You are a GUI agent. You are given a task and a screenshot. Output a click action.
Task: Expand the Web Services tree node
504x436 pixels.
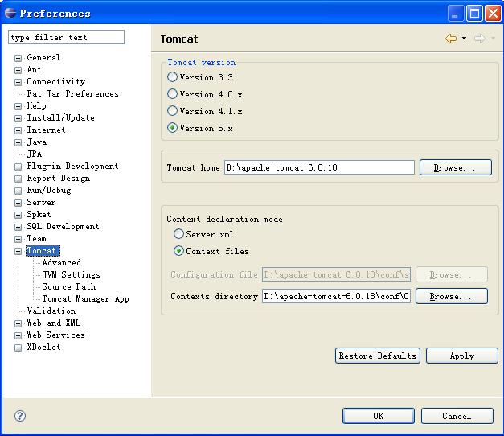click(x=18, y=335)
